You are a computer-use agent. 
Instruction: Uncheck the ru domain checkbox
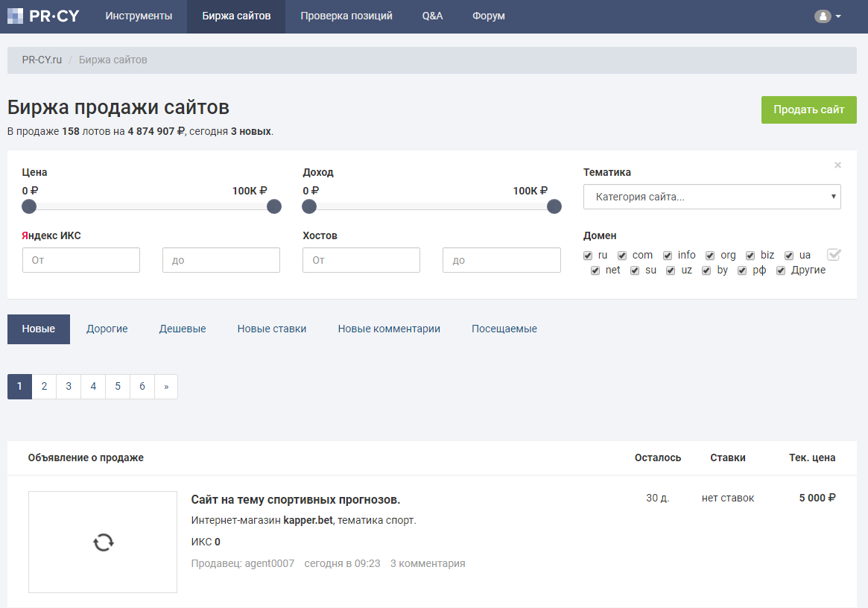pyautogui.click(x=588, y=256)
